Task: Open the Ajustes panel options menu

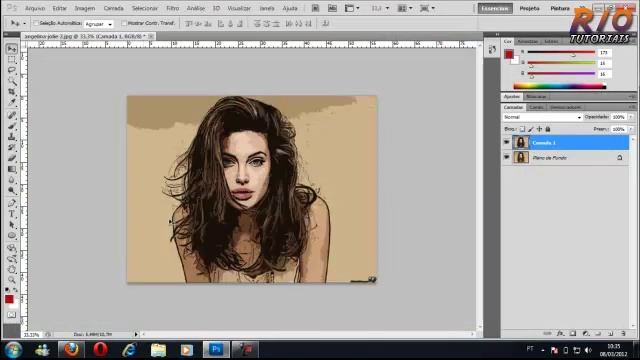Action: point(632,97)
